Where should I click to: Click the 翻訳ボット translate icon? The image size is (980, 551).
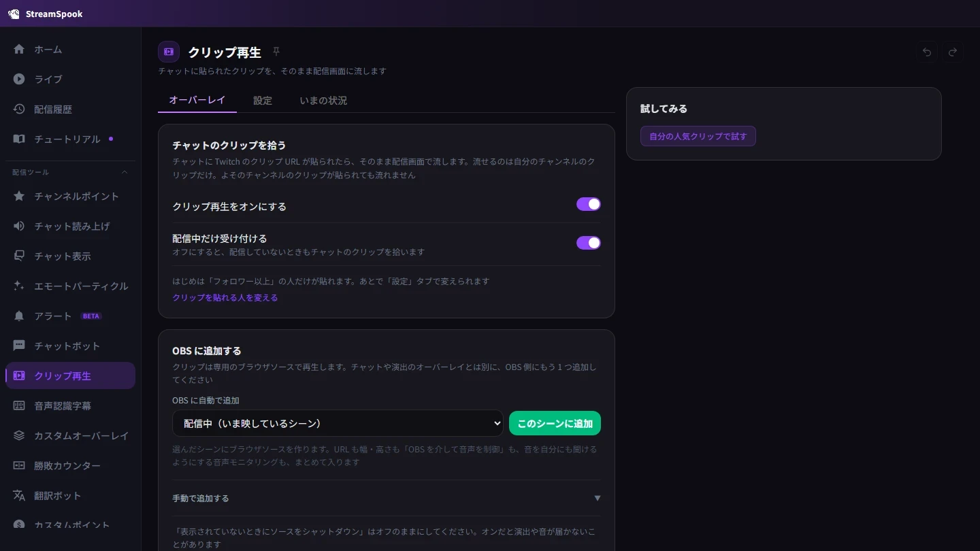[x=19, y=495]
